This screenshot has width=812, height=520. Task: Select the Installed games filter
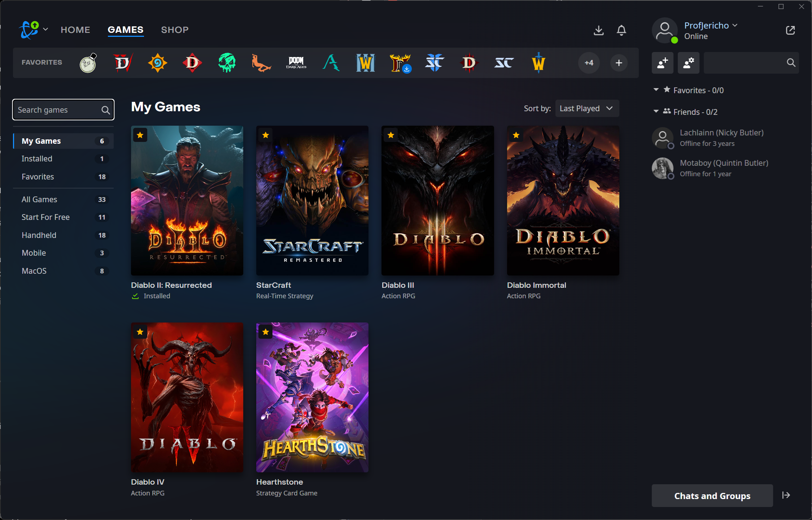pyautogui.click(x=63, y=159)
